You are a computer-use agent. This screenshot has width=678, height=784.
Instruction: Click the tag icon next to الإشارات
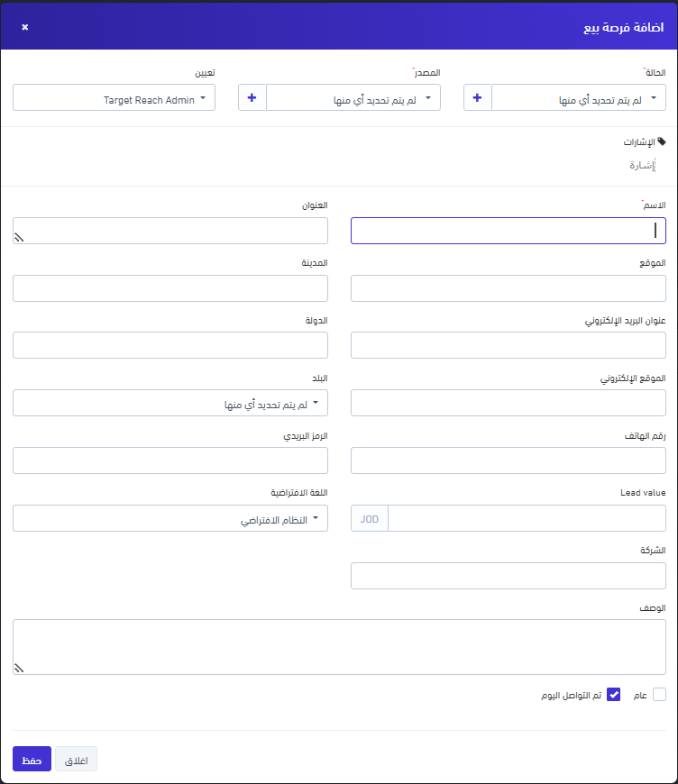click(662, 142)
